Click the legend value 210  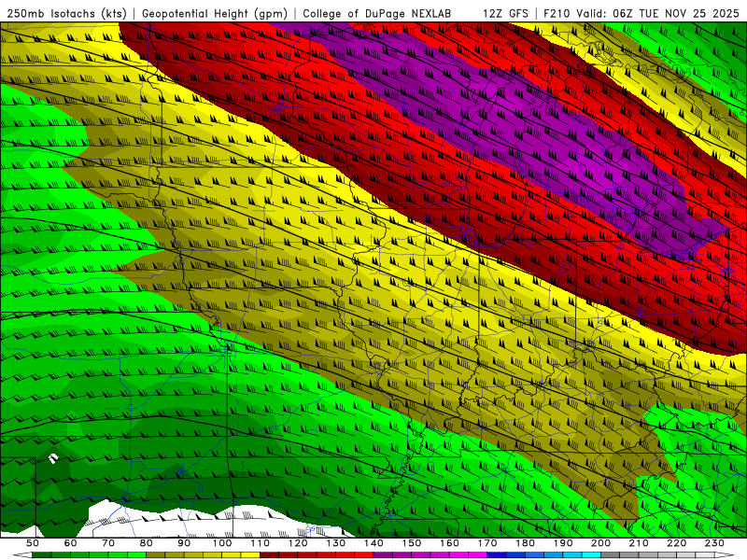(x=639, y=543)
